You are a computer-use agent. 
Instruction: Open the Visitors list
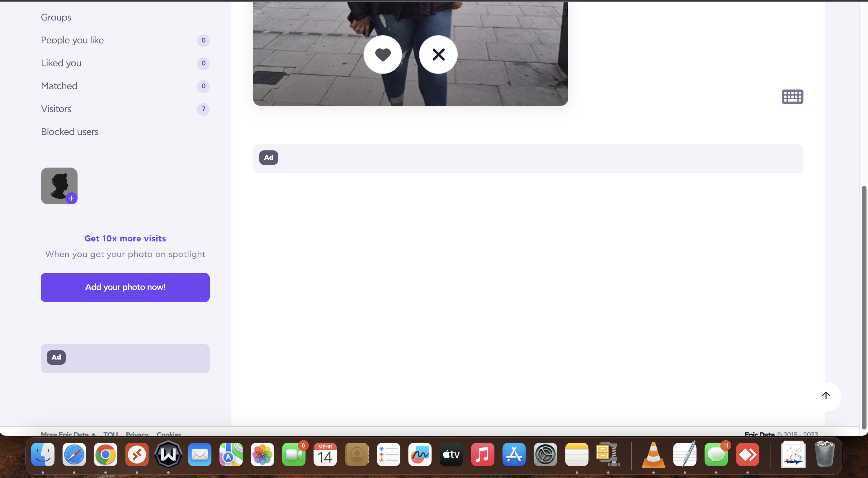pyautogui.click(x=56, y=109)
